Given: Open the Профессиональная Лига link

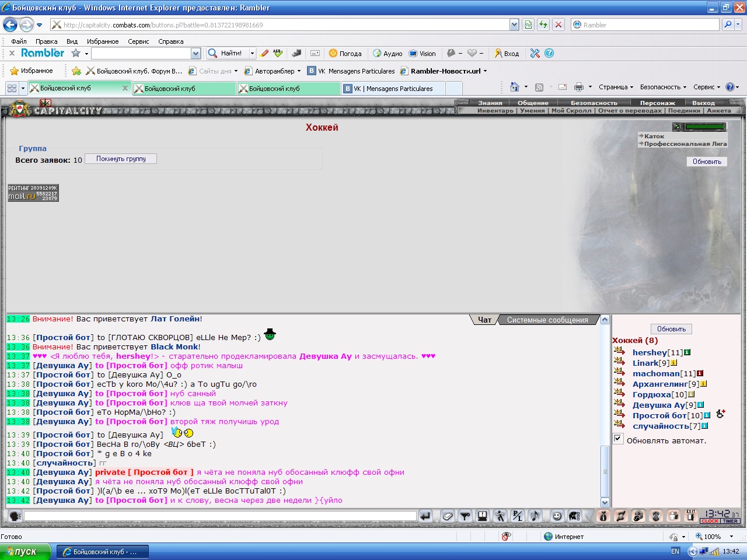Looking at the screenshot, I should tap(686, 143).
